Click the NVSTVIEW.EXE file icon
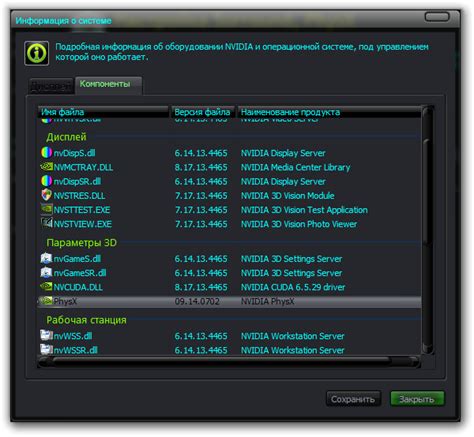Screen dimensions: 474x437 pos(46,223)
